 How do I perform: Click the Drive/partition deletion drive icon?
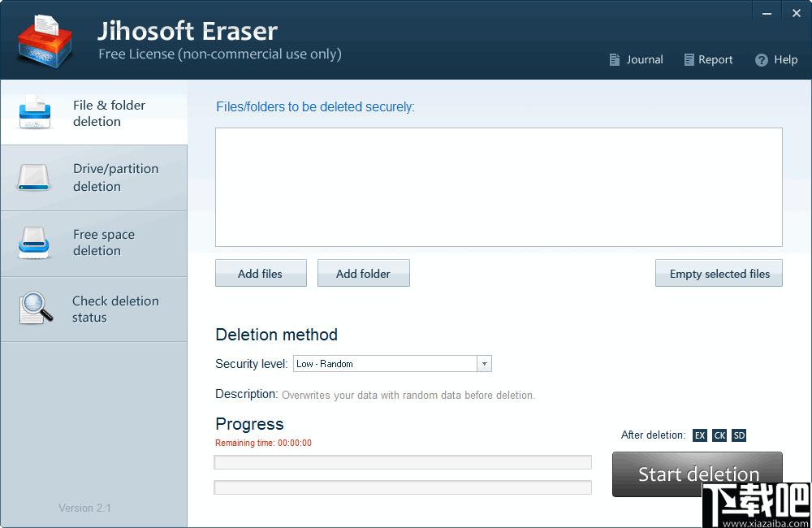[33, 178]
